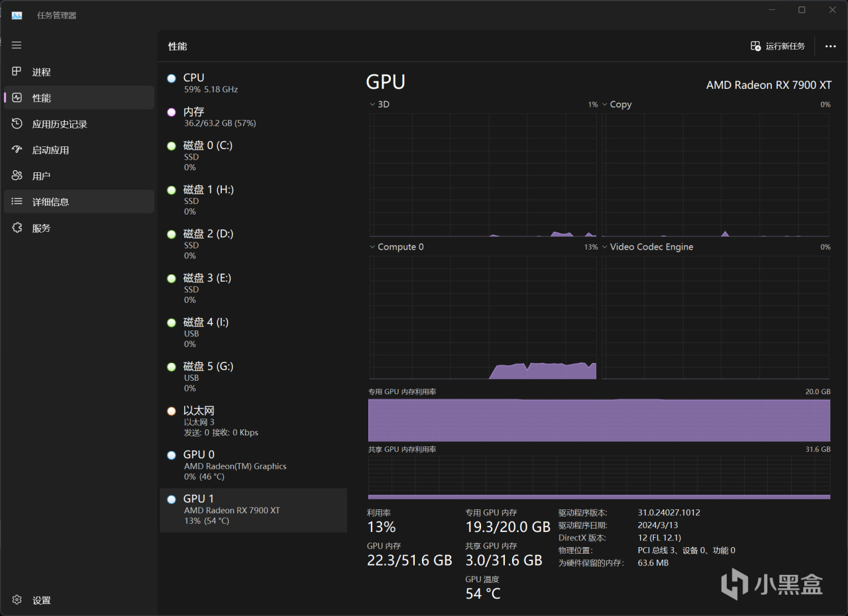Open the 3D graph engine dropdown
This screenshot has height=616, width=848.
pos(372,105)
